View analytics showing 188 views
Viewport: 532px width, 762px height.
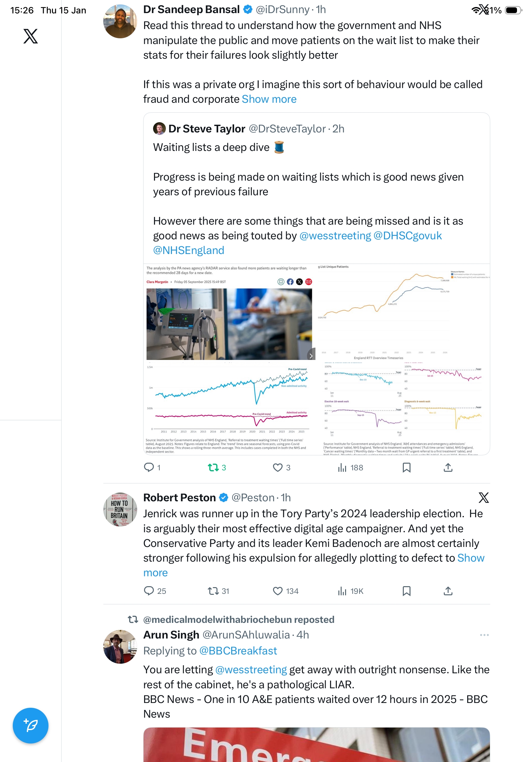coord(350,467)
